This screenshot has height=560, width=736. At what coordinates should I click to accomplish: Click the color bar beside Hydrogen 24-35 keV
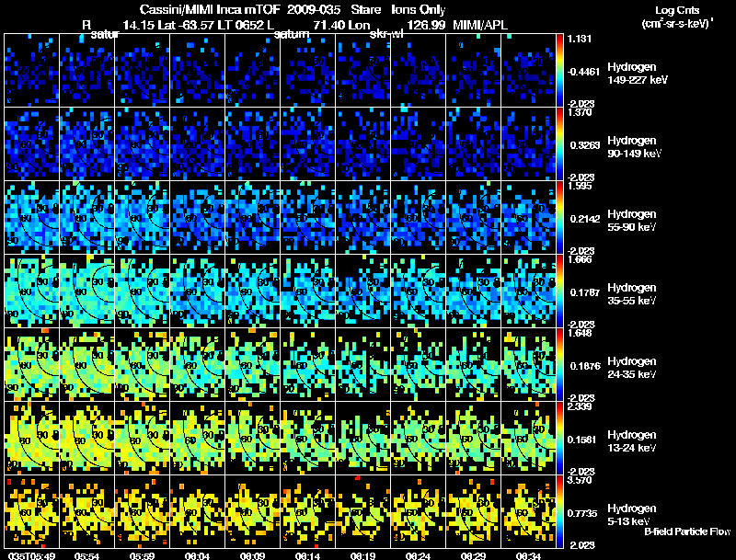pos(559,364)
